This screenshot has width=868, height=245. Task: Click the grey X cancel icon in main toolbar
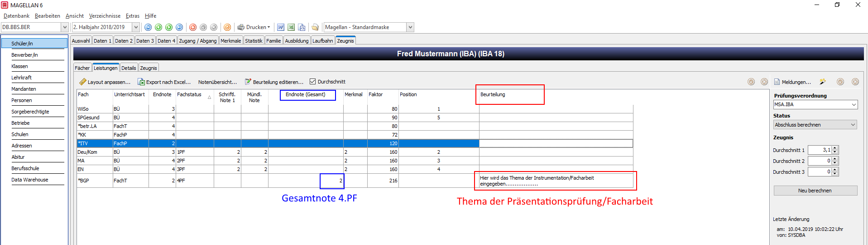(214, 27)
